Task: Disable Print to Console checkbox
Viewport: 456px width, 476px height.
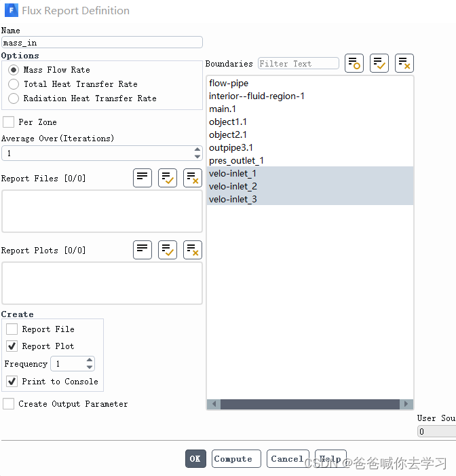Action: coord(12,382)
